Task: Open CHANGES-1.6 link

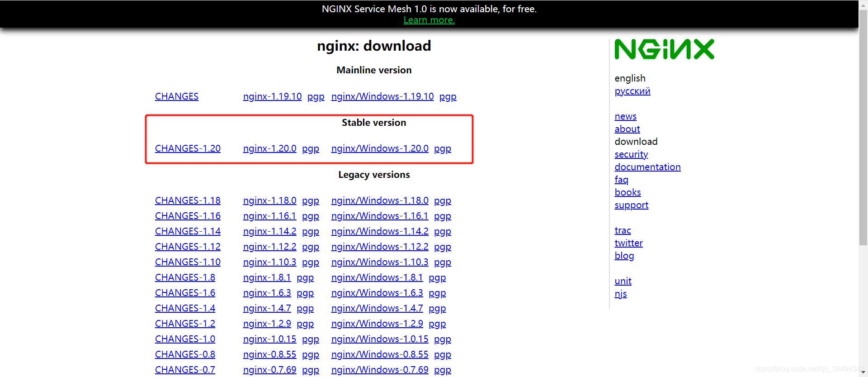Action: [x=185, y=293]
